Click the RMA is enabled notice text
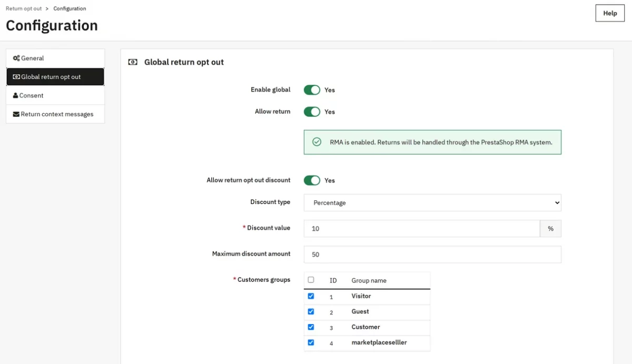The image size is (632, 364). (441, 142)
